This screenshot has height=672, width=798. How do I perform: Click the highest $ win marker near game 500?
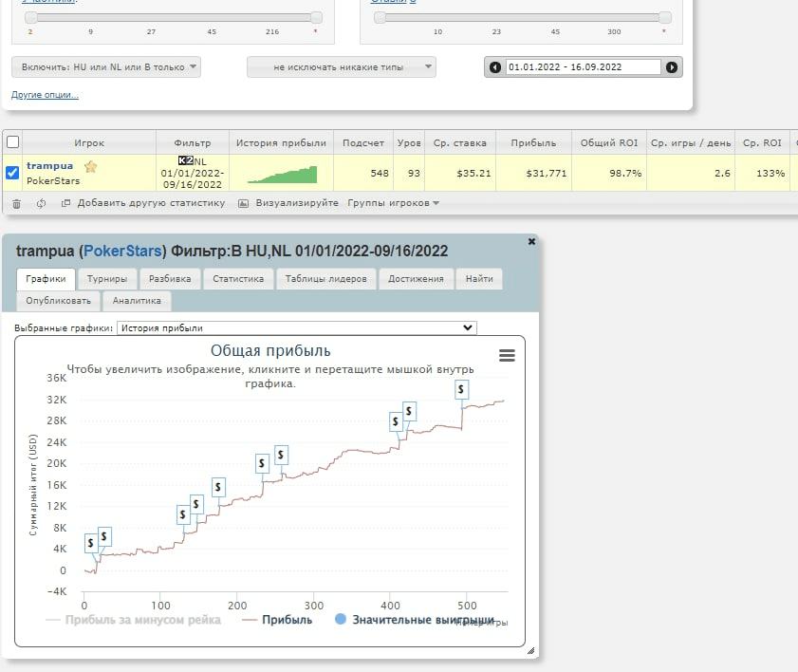(x=461, y=389)
